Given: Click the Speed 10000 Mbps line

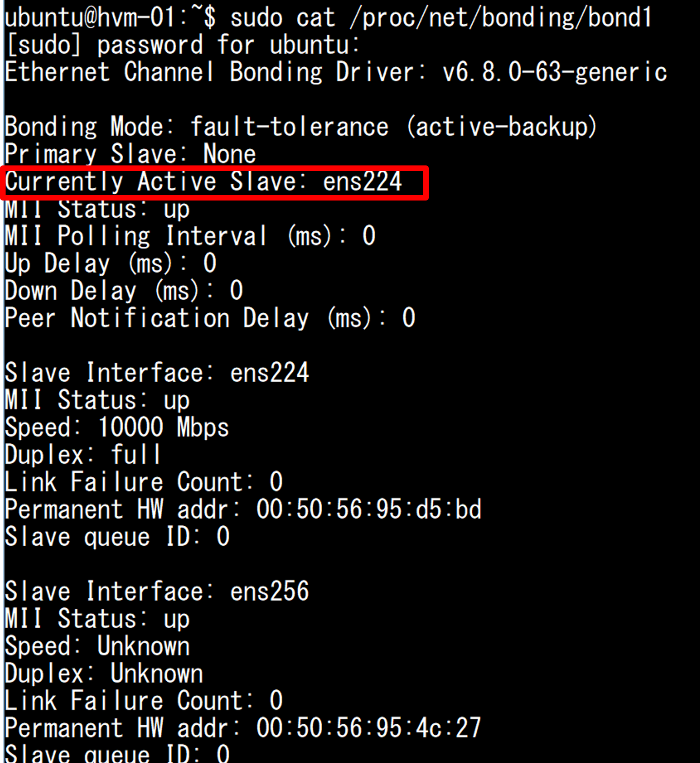Looking at the screenshot, I should click(x=117, y=427).
